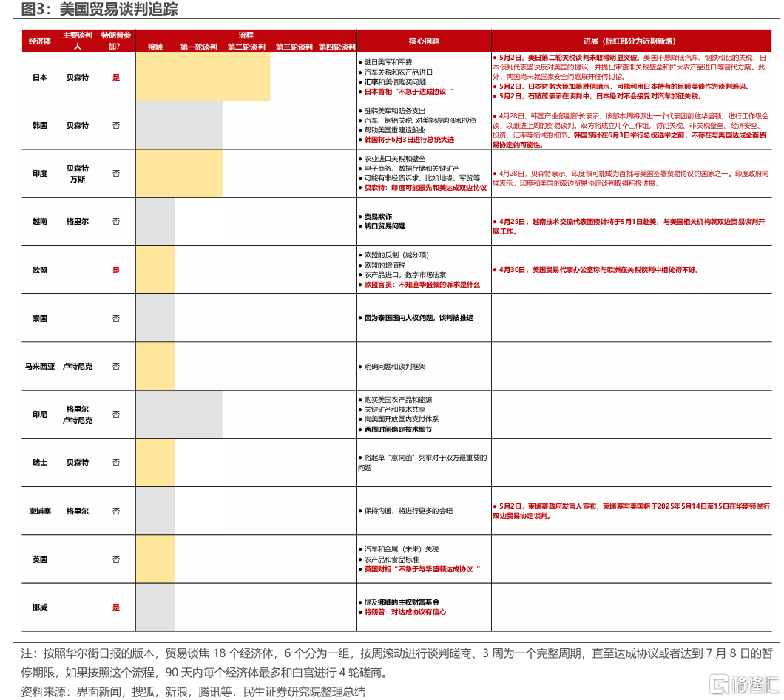This screenshot has width=784, height=700.
Task: Select the "经济体" column header
Action: pyautogui.click(x=40, y=41)
